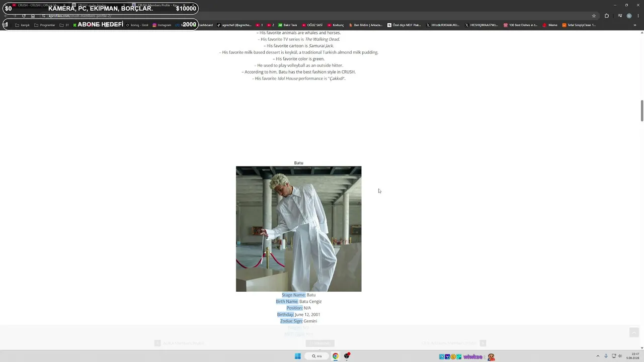Click the Zodiac Sign: Gemini line
Image resolution: width=644 pixels, height=362 pixels.
(x=298, y=321)
